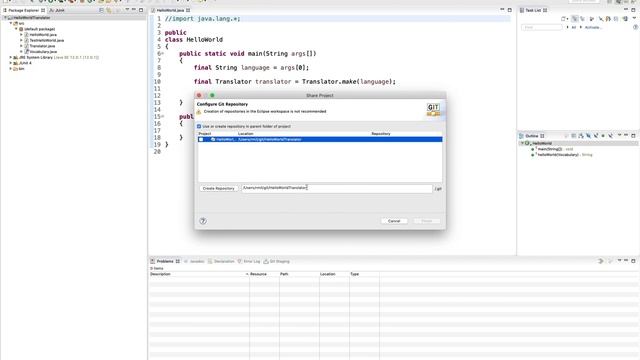Click Cancel in the Share Project dialog
Screen dimensions: 640x360
394,221
